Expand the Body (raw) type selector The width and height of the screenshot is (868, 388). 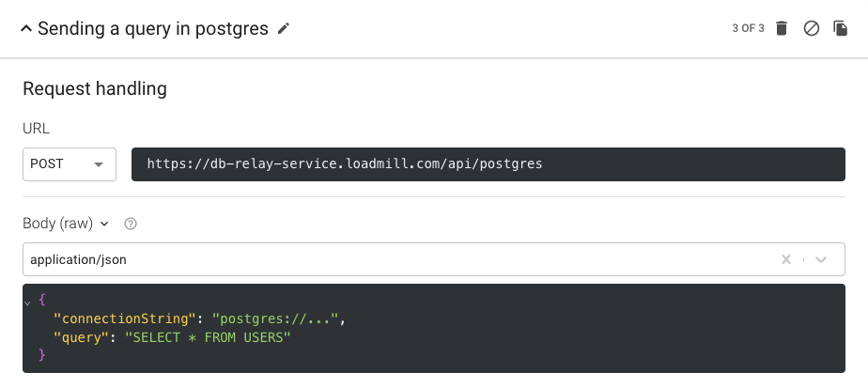pyautogui.click(x=103, y=224)
